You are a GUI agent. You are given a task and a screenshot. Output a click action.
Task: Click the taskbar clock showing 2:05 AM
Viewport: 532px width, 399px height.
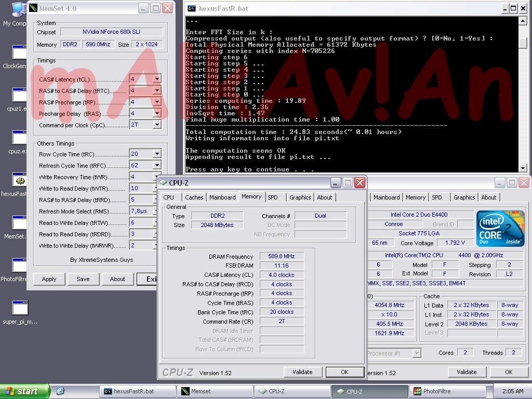click(512, 391)
